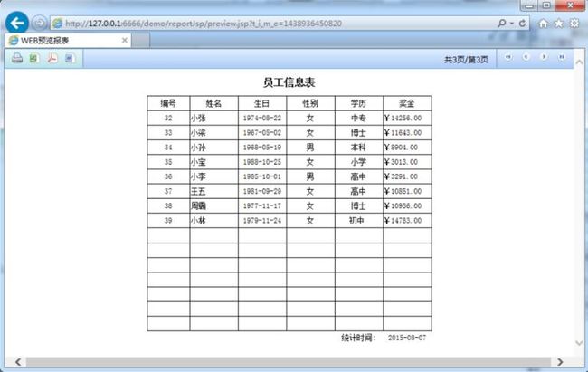
Task: Refresh the page with reload icon
Action: (522, 24)
